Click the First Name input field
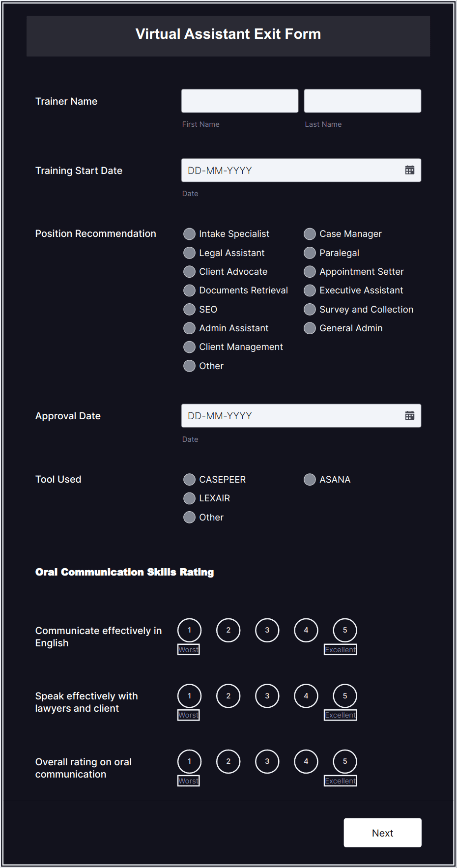 [x=239, y=100]
